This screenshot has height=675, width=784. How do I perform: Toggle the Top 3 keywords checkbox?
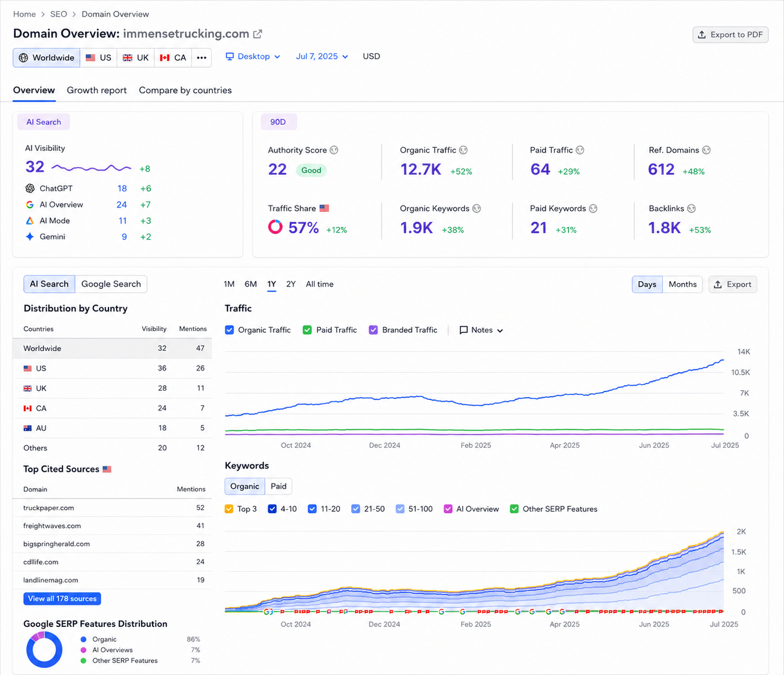point(229,509)
